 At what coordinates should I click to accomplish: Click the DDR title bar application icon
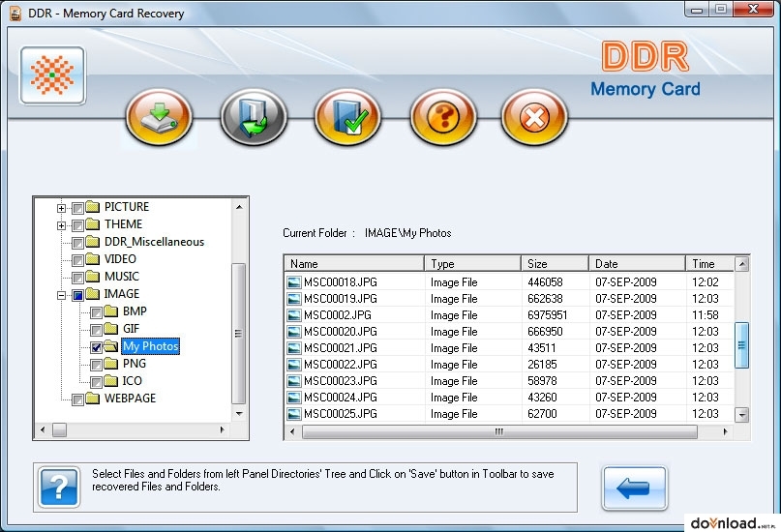[x=15, y=13]
